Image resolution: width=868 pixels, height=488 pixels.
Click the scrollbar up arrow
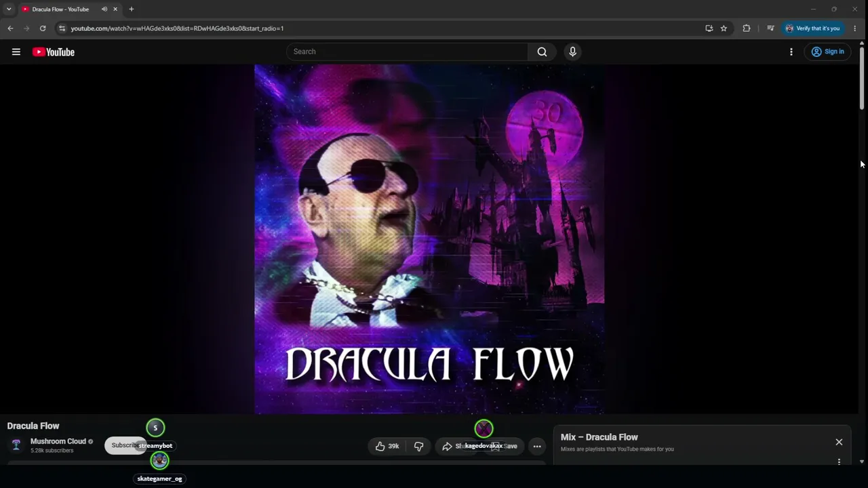coord(862,43)
